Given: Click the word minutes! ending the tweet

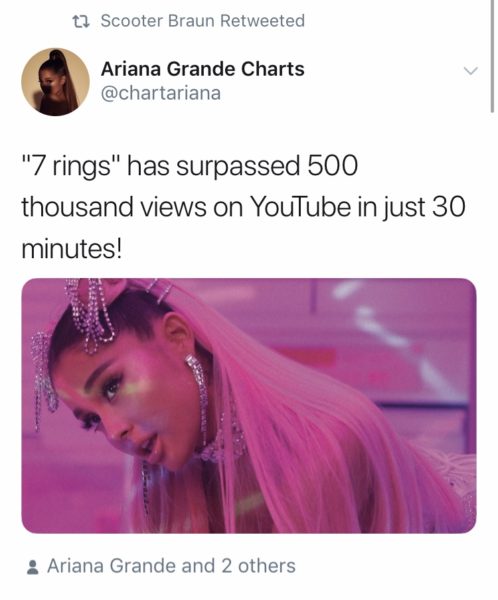Looking at the screenshot, I should pyautogui.click(x=72, y=248).
